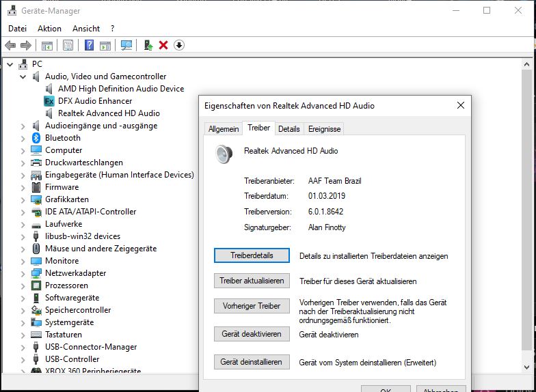Click the AAF Team Brazil provider text

pos(335,181)
